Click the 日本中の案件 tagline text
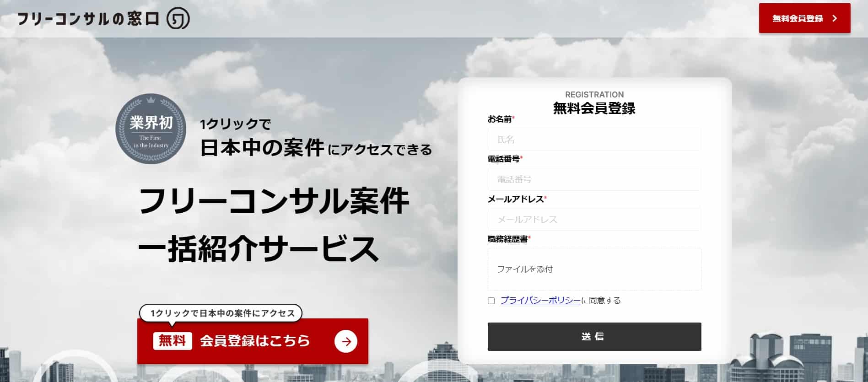 (x=262, y=148)
